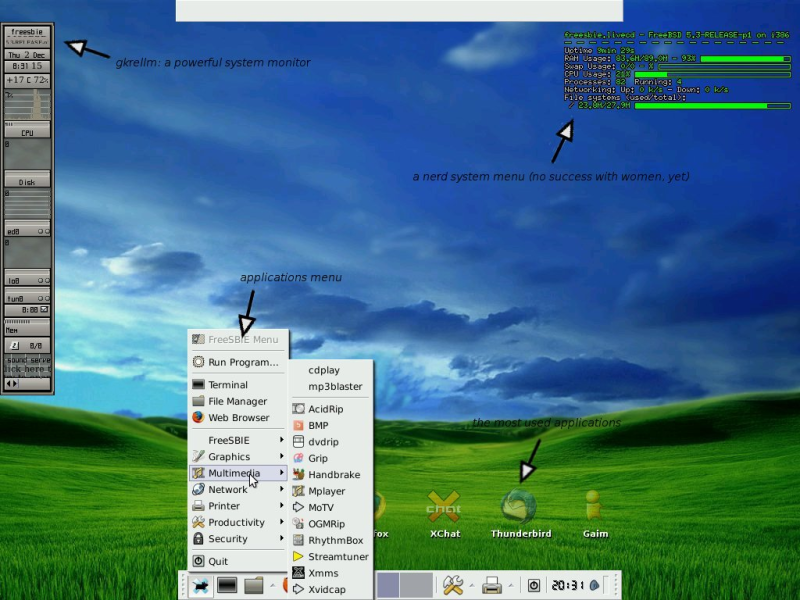This screenshot has width=800, height=600.
Task: Click the Thu 2 Dec date in gkrellm
Action: pos(28,55)
